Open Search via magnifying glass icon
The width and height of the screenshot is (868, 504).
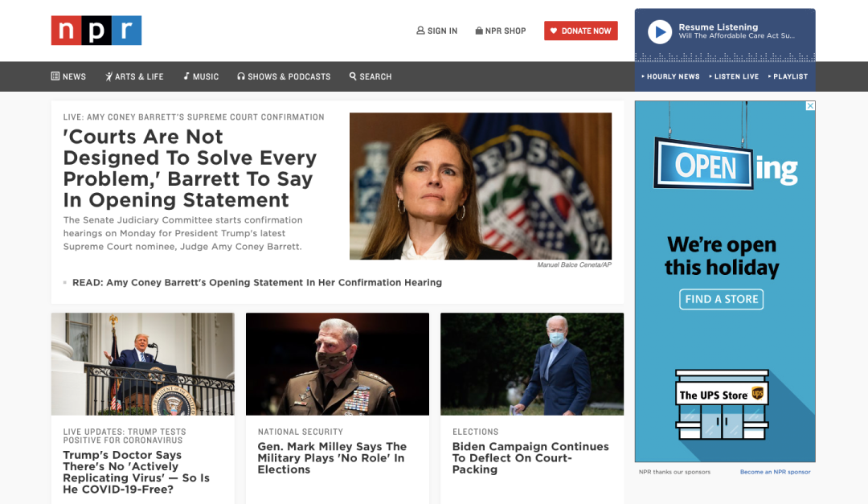353,76
